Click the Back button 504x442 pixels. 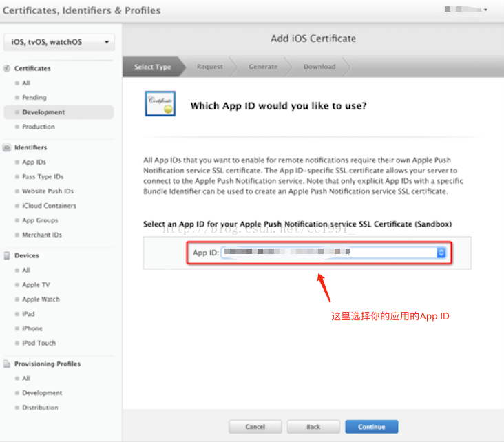point(313,427)
